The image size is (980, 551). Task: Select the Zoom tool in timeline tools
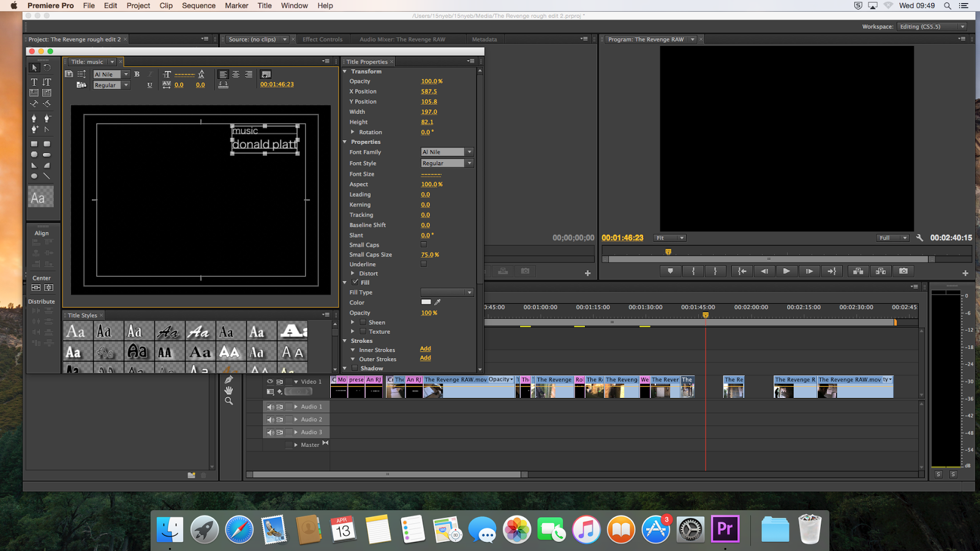pos(228,401)
